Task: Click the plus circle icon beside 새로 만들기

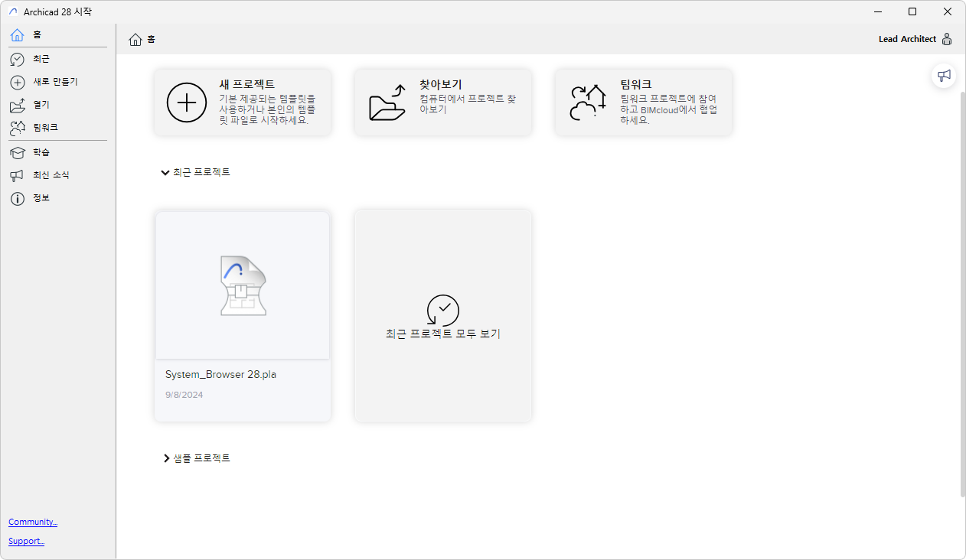Action: (18, 82)
